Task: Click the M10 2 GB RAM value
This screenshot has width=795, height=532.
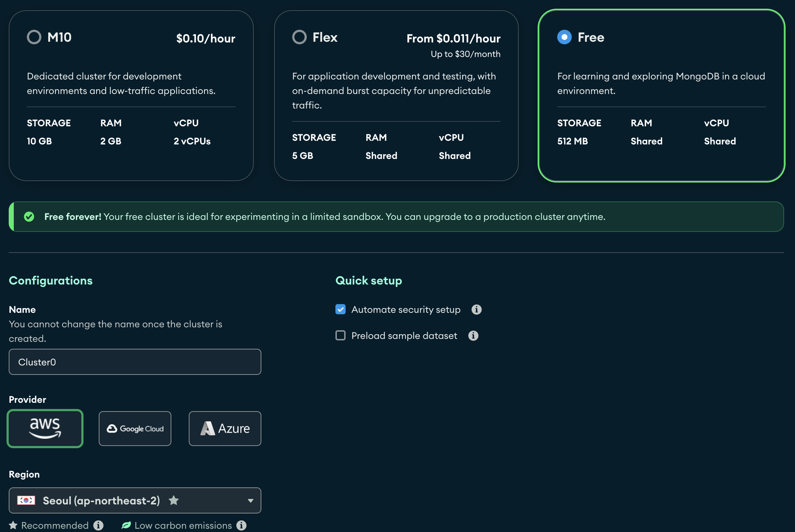Action: point(111,141)
